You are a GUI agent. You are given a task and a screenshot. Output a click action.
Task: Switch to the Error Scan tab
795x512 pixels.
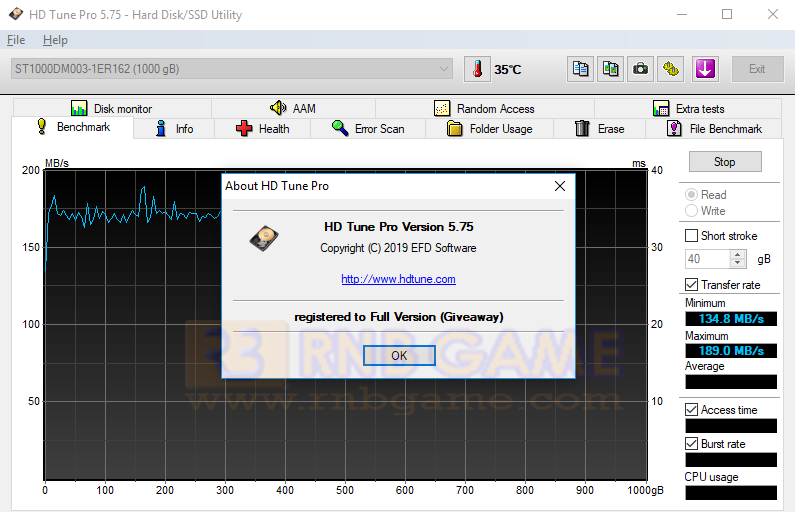(x=368, y=129)
